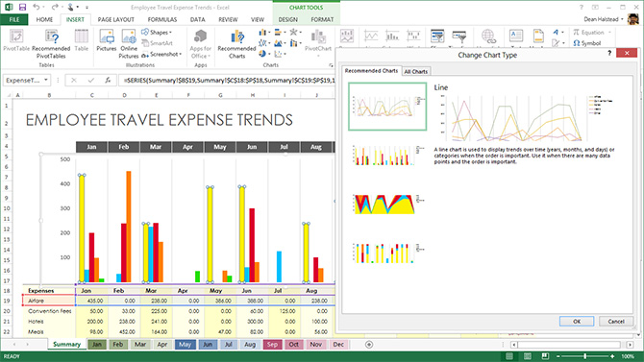Switch to the PAGE LAYOUT tab

(x=115, y=19)
